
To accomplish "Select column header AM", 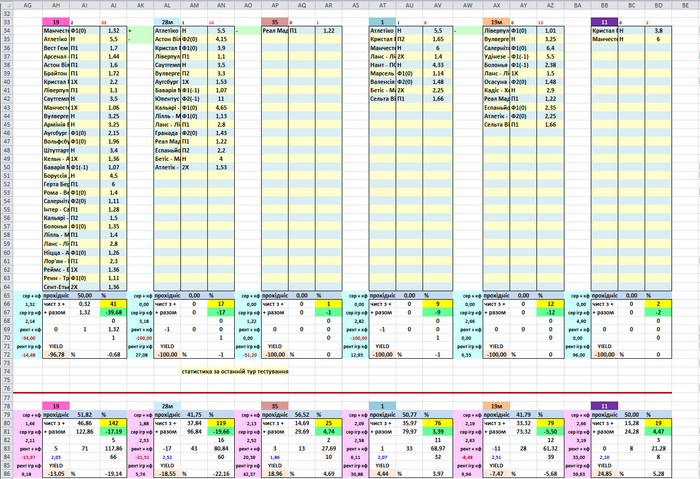I will point(194,5).
